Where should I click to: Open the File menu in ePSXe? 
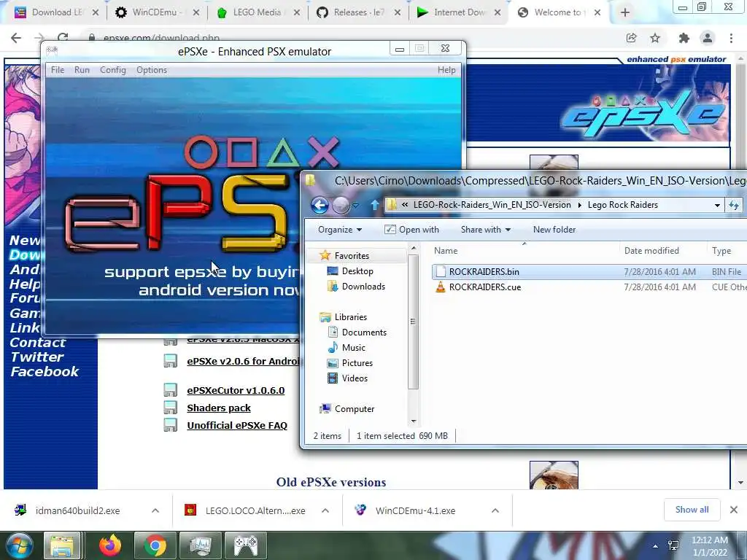click(58, 70)
